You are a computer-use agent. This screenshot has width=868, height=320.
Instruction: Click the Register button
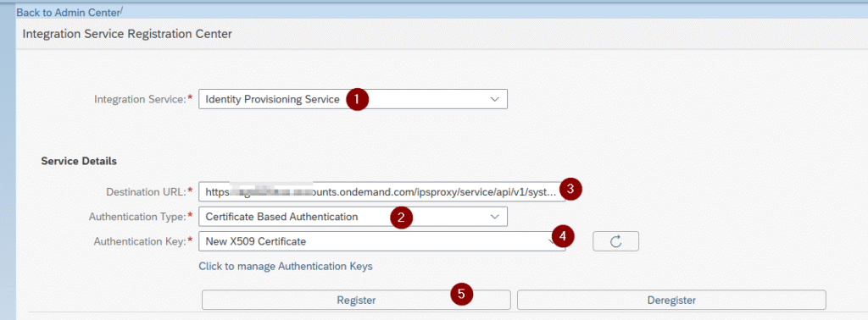click(356, 300)
